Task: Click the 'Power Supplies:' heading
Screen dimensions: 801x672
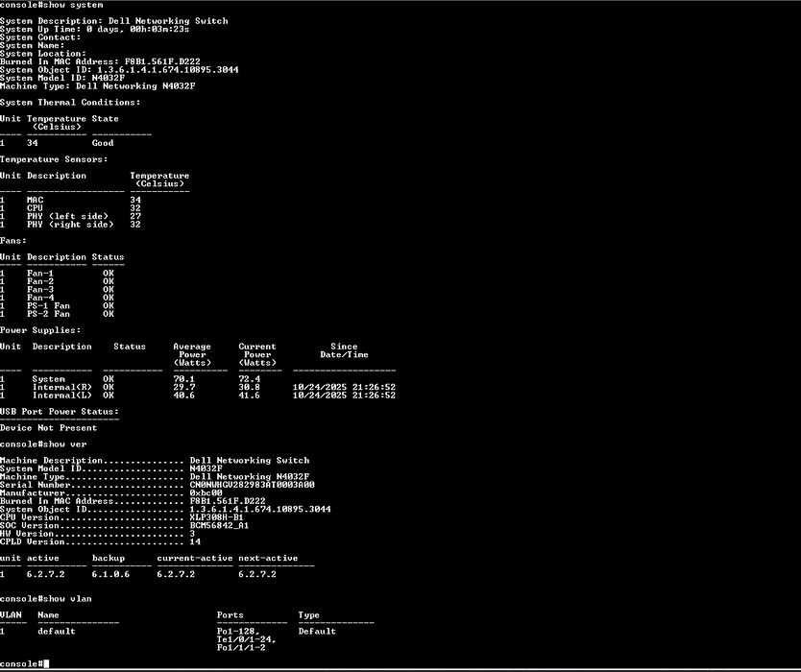Action: click(x=40, y=330)
